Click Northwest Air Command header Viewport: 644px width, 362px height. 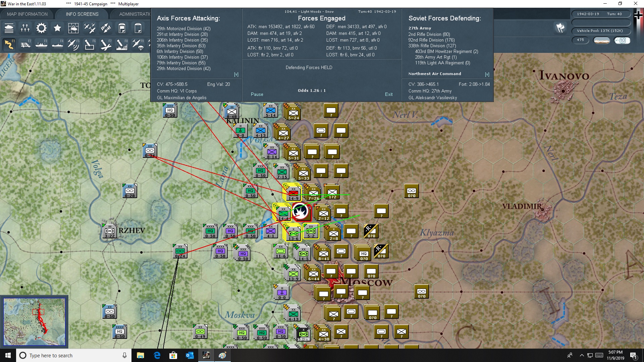(x=435, y=74)
